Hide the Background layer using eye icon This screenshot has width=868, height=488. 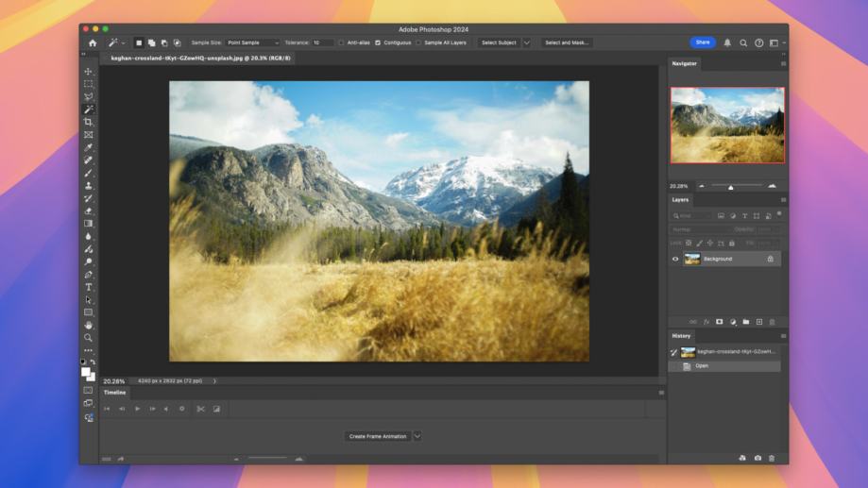pos(675,259)
